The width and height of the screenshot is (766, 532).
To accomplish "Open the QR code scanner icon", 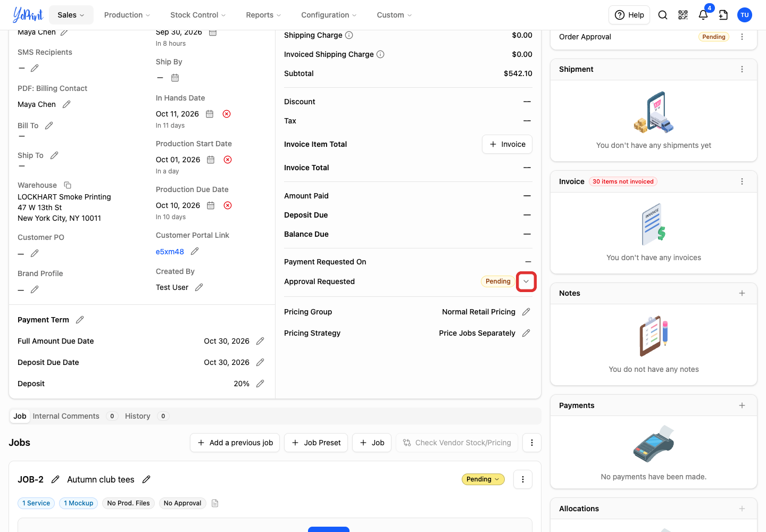I will point(683,15).
